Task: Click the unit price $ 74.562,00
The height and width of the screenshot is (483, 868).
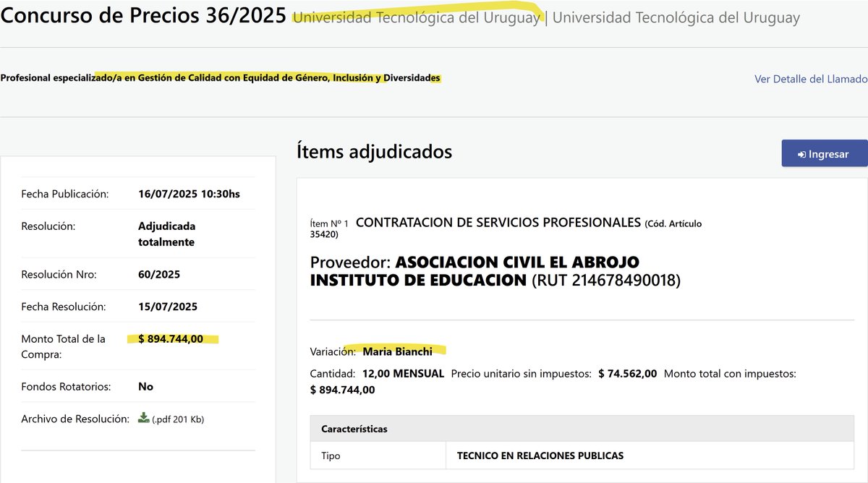Action: tap(626, 374)
